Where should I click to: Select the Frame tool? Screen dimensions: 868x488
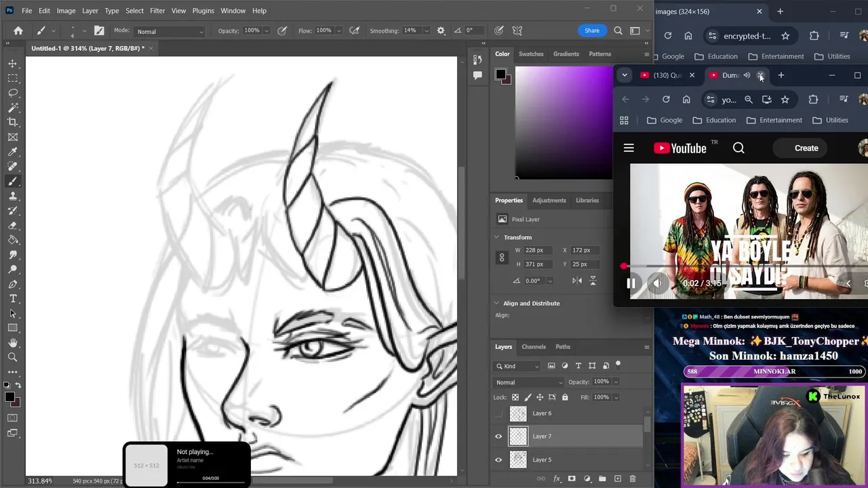[13, 137]
